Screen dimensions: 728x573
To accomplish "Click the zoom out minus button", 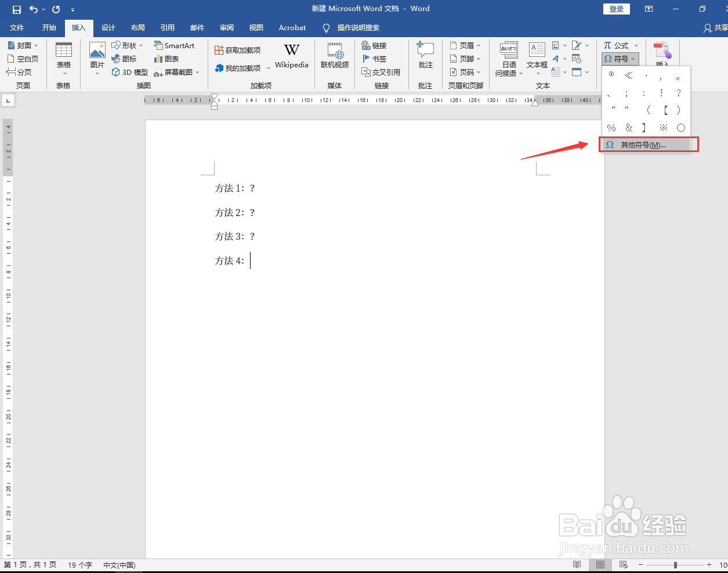I will click(640, 565).
